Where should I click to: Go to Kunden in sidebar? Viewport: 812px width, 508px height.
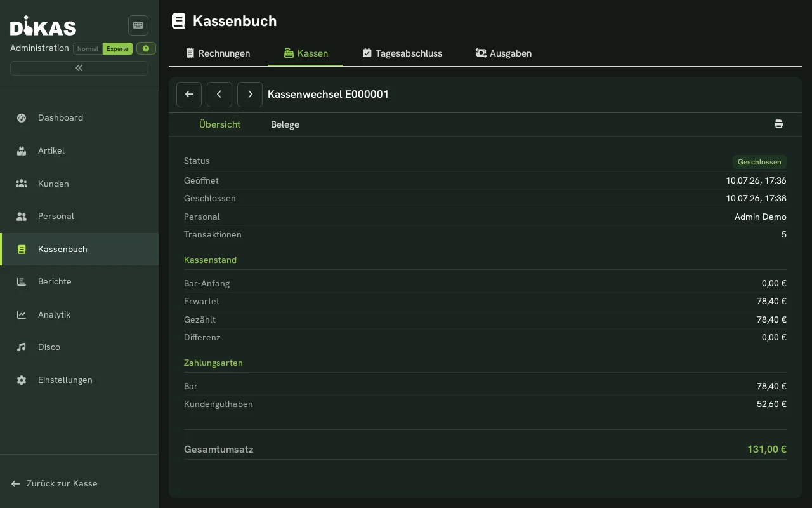tap(79, 184)
